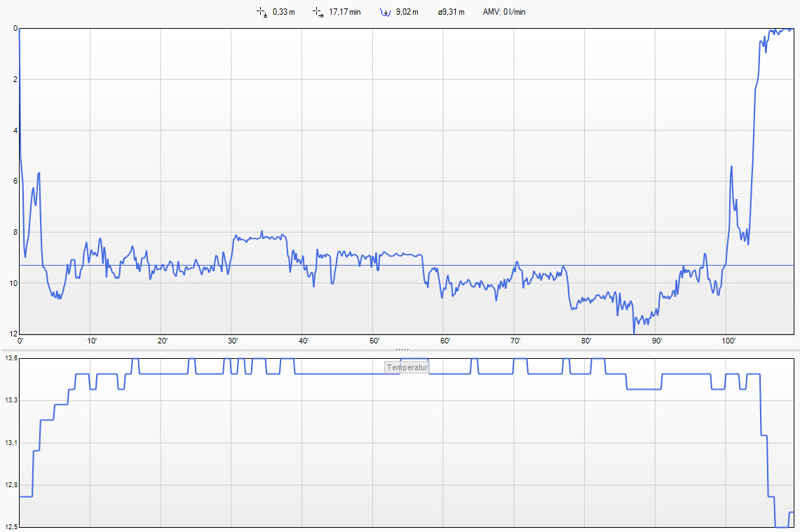Click the 30' marker on the time axis
Screen dimensions: 800x532
pos(233,341)
